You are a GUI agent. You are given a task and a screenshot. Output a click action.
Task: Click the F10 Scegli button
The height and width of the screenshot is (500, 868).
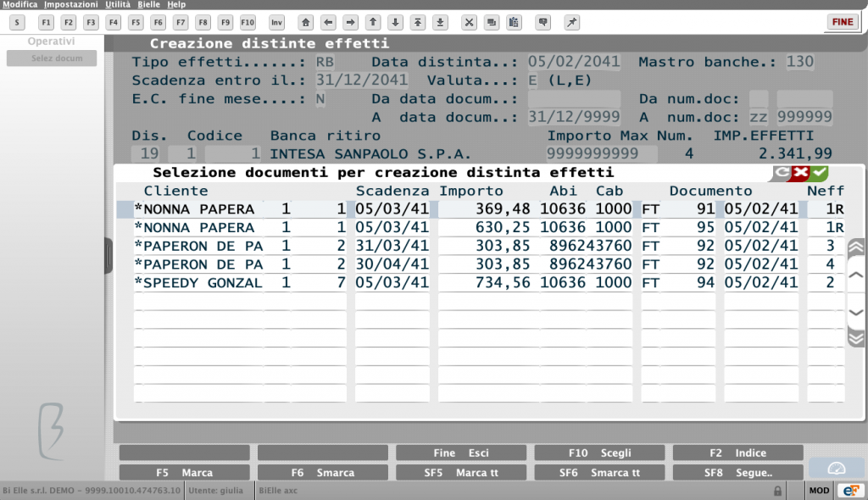coord(599,453)
